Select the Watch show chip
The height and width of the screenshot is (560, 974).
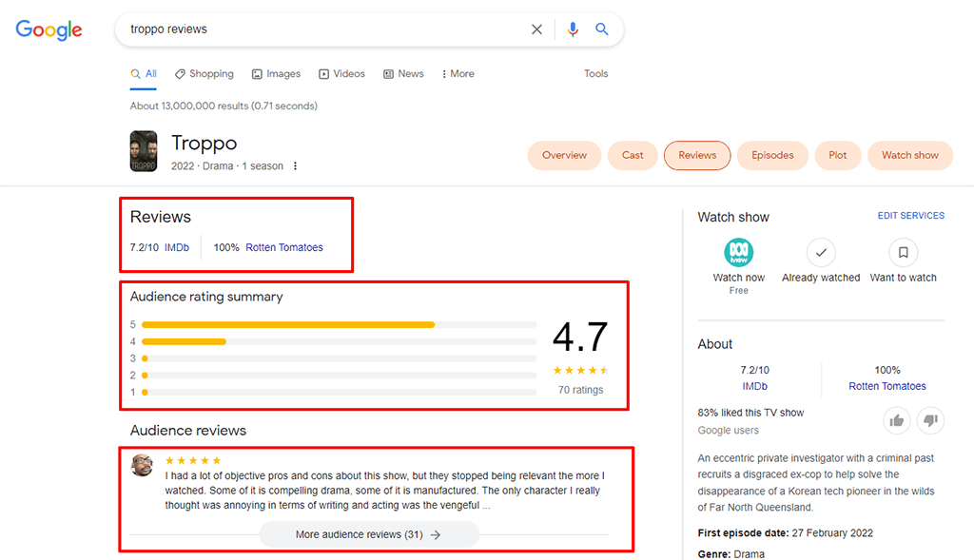(910, 155)
